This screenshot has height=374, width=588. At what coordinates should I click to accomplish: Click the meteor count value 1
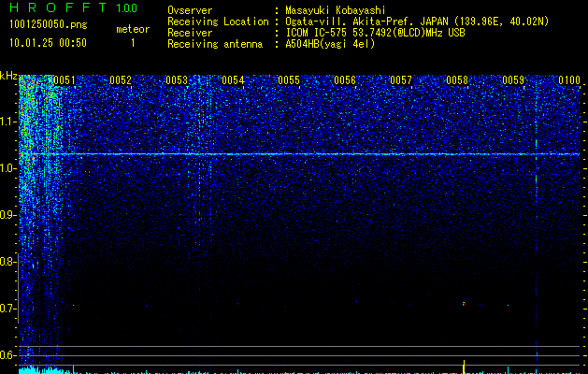tap(133, 43)
